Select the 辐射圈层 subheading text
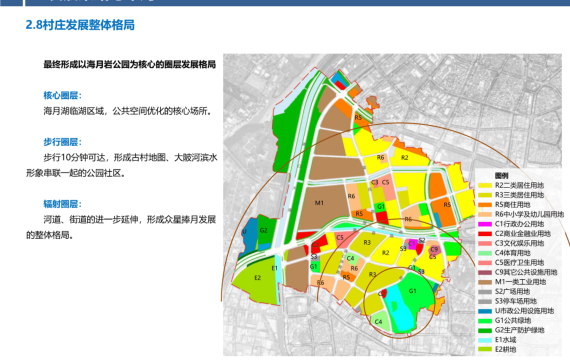The height and width of the screenshot is (360, 570). (x=63, y=204)
